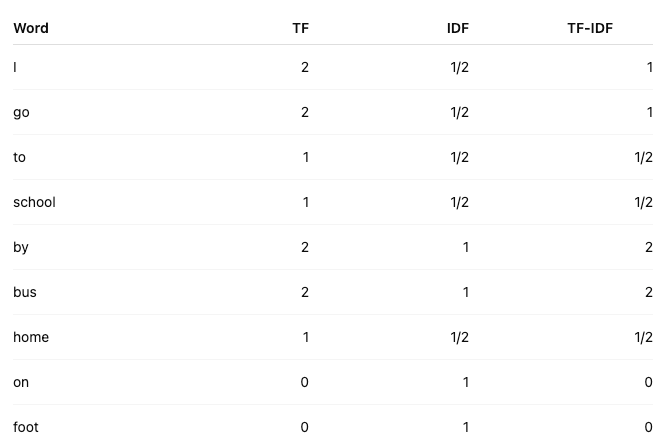Click the Word column header
The height and width of the screenshot is (446, 670).
point(31,28)
